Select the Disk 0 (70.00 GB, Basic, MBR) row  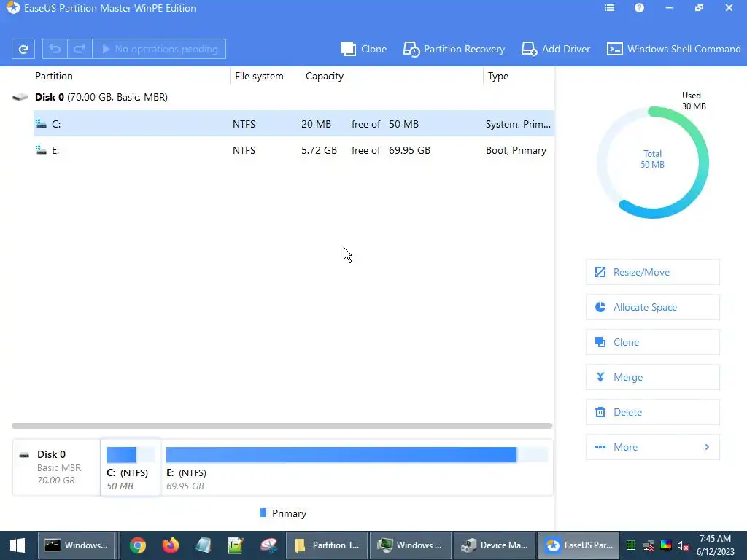[282, 97]
